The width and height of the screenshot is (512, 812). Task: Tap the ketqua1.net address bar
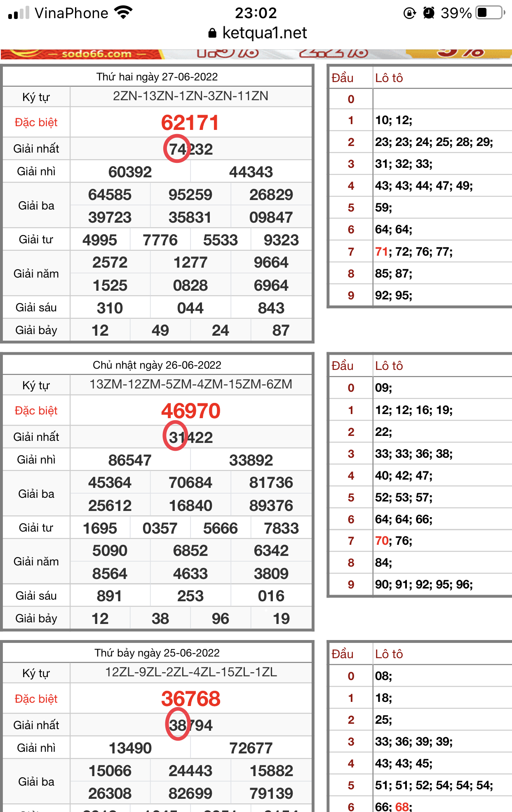click(x=257, y=33)
